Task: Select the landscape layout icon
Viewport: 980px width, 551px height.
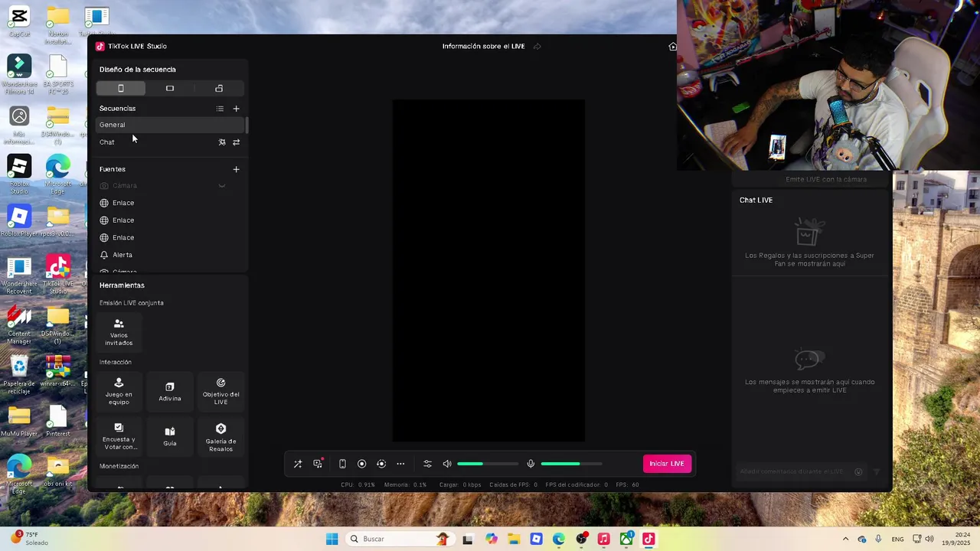Action: [x=170, y=88]
